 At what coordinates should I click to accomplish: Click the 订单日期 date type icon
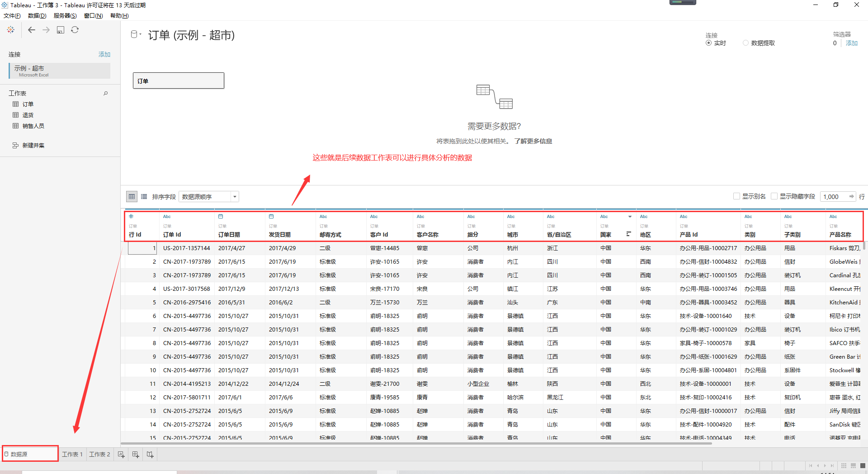pyautogui.click(x=221, y=216)
